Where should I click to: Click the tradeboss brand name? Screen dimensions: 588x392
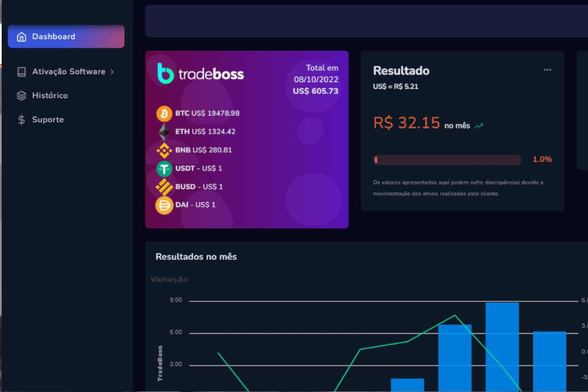click(211, 74)
